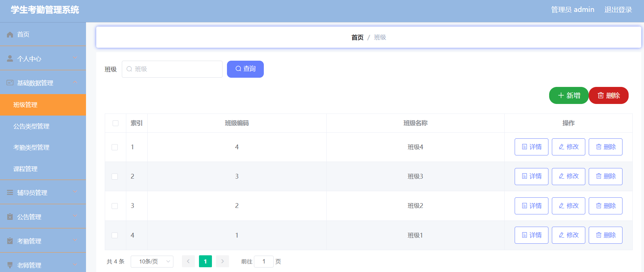Select 公告管理 label in the sidebar

pos(29,217)
